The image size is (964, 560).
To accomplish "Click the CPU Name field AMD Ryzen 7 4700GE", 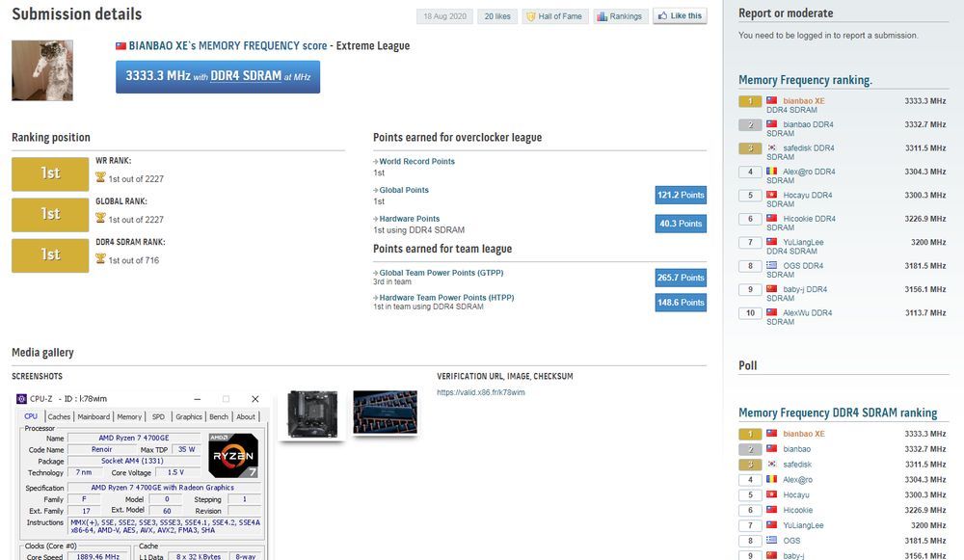I will tap(133, 438).
